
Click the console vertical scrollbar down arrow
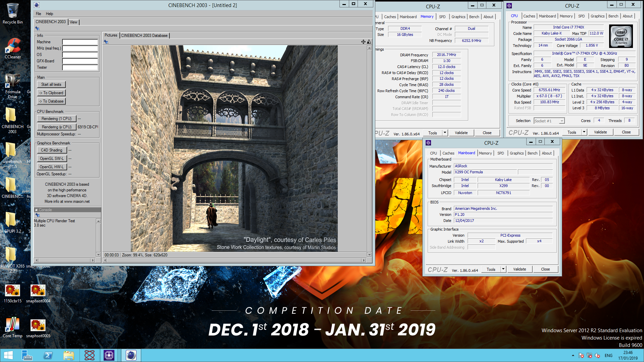pos(98,254)
